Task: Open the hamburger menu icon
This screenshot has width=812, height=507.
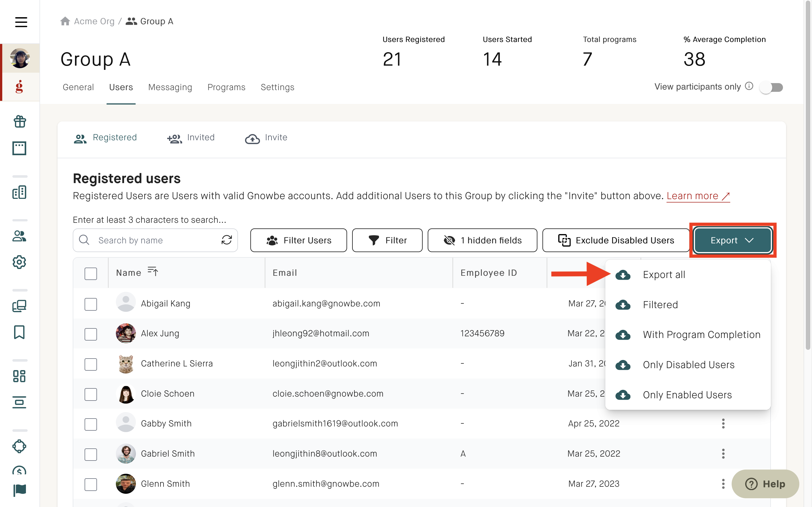Action: (21, 22)
